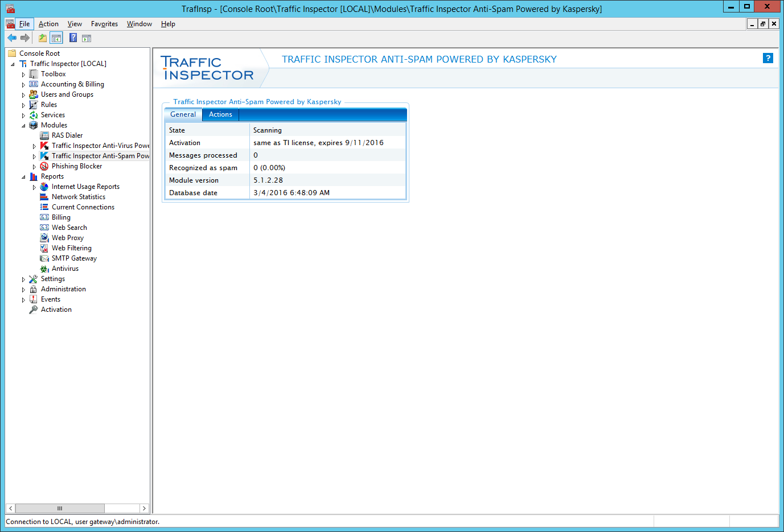The width and height of the screenshot is (784, 532).
Task: Click the Up one level folder icon
Action: 43,38
